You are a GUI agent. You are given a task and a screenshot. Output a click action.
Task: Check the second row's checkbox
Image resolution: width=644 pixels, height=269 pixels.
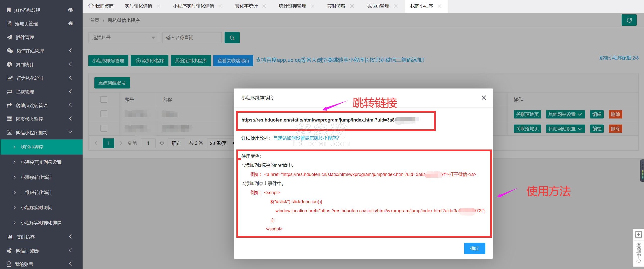(104, 128)
